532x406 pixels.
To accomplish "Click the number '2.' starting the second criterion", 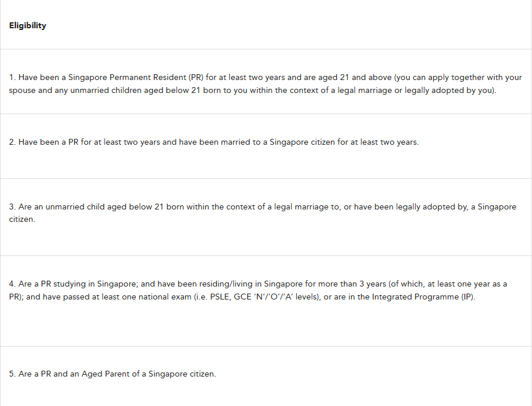I will pos(12,142).
